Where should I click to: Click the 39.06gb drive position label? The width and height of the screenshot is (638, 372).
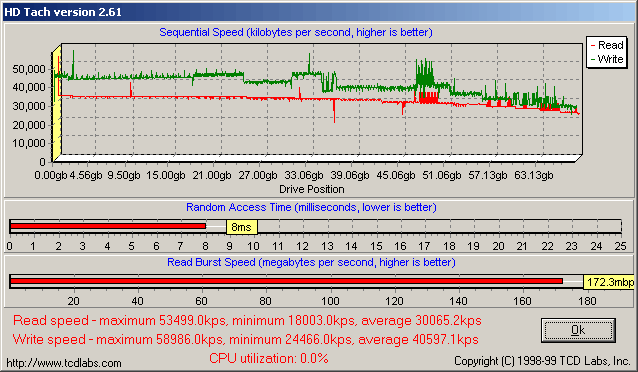tap(350, 175)
